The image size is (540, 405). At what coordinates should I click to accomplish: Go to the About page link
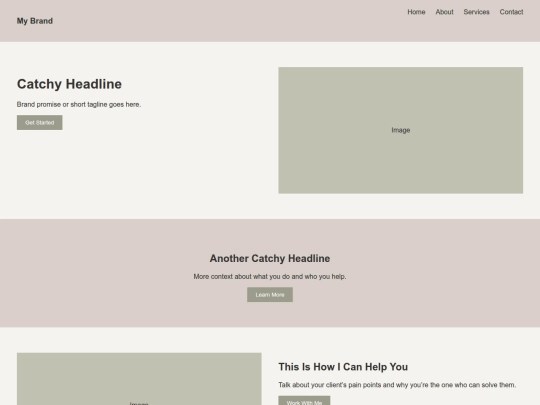pos(445,12)
